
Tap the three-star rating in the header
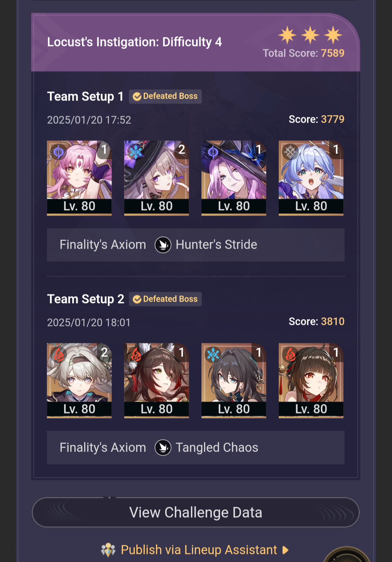(310, 35)
